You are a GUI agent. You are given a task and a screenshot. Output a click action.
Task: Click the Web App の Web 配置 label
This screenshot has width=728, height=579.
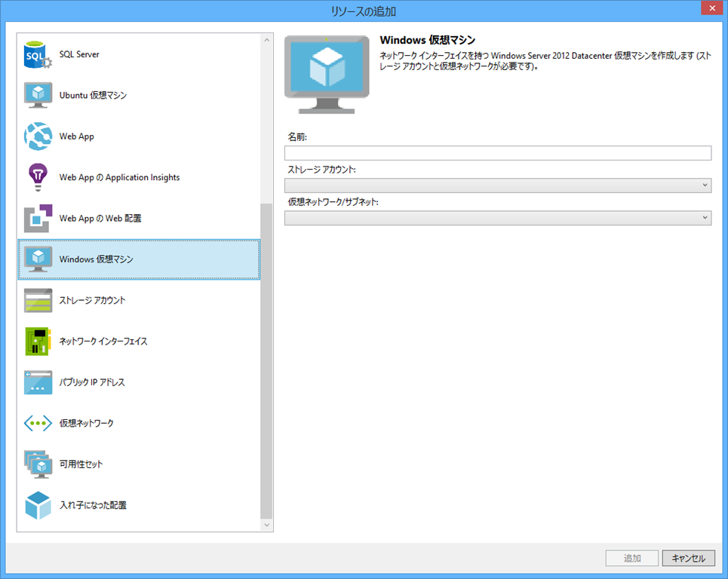[x=100, y=218]
